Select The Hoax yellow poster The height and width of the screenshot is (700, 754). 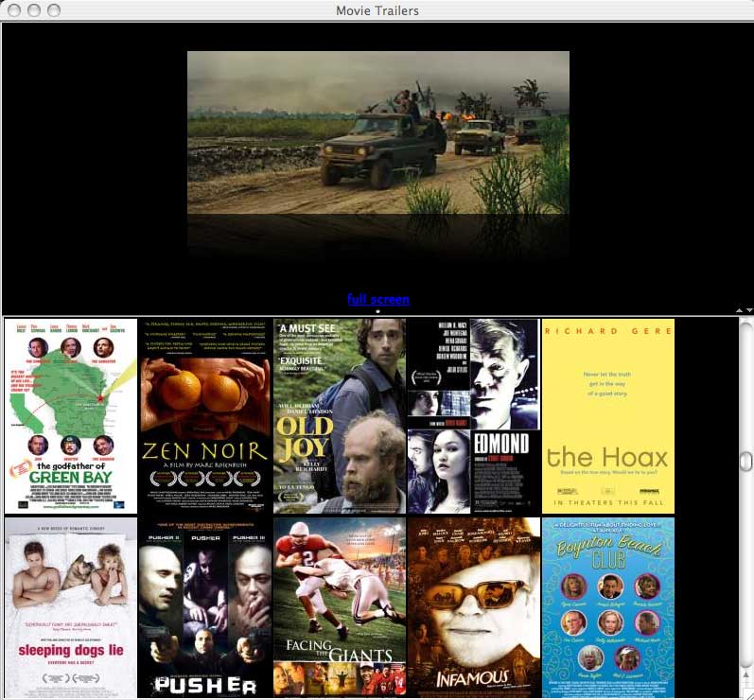tap(608, 416)
